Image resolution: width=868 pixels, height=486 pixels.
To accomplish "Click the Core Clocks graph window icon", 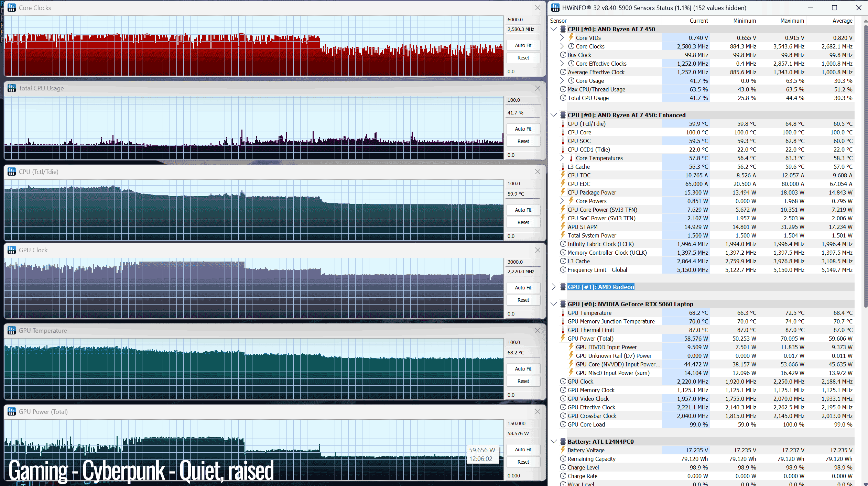I will 12,8.
